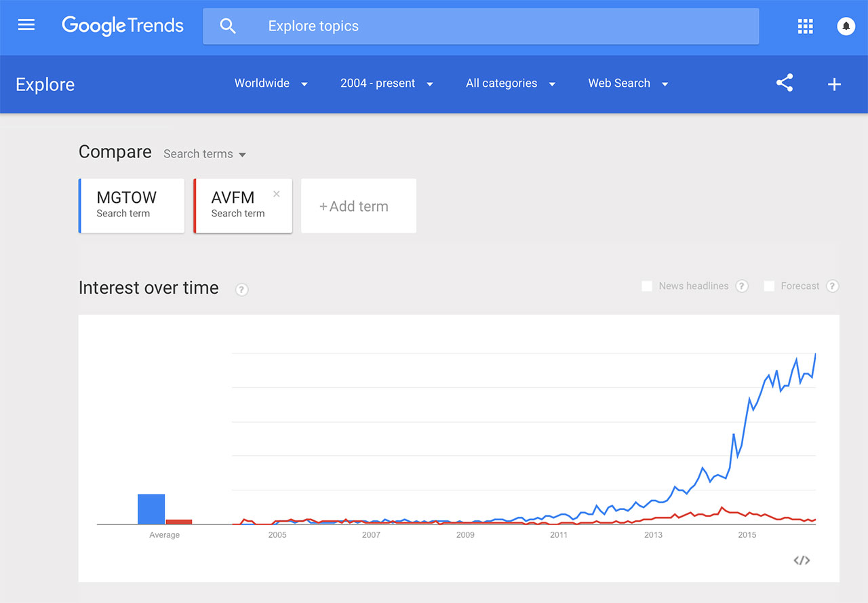The height and width of the screenshot is (603, 868).
Task: Click the embed code icon
Action: coord(802,560)
